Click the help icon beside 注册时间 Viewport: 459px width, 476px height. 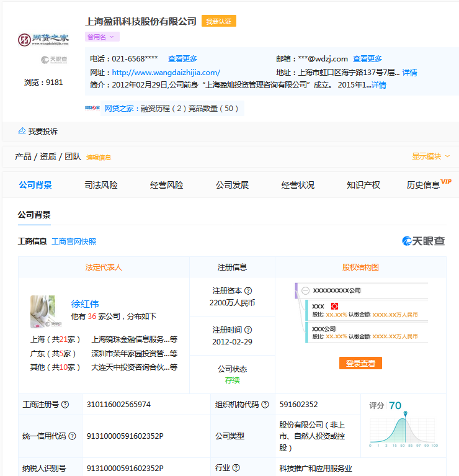[248, 330]
